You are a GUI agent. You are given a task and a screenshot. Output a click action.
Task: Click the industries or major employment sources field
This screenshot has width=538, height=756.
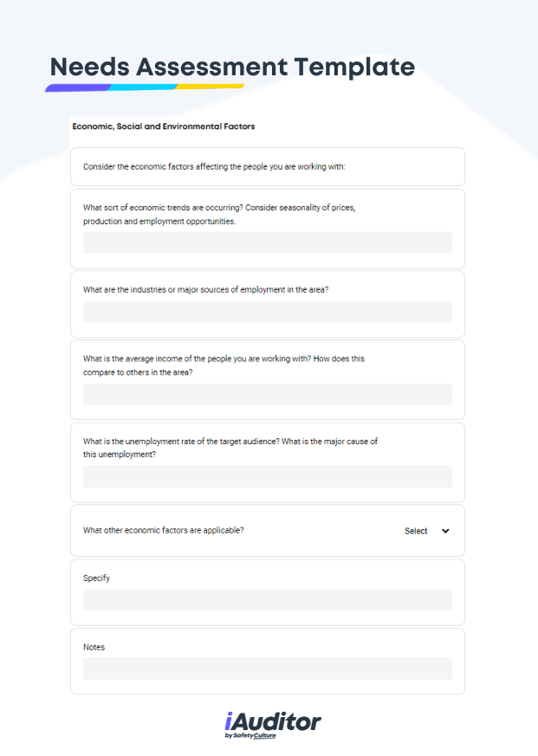click(x=268, y=312)
